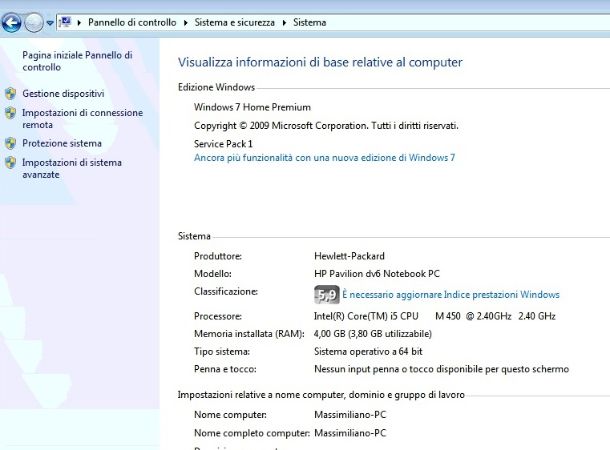Image resolution: width=610 pixels, height=450 pixels.
Task: Open link for more Windows 7 edition features
Action: (324, 158)
